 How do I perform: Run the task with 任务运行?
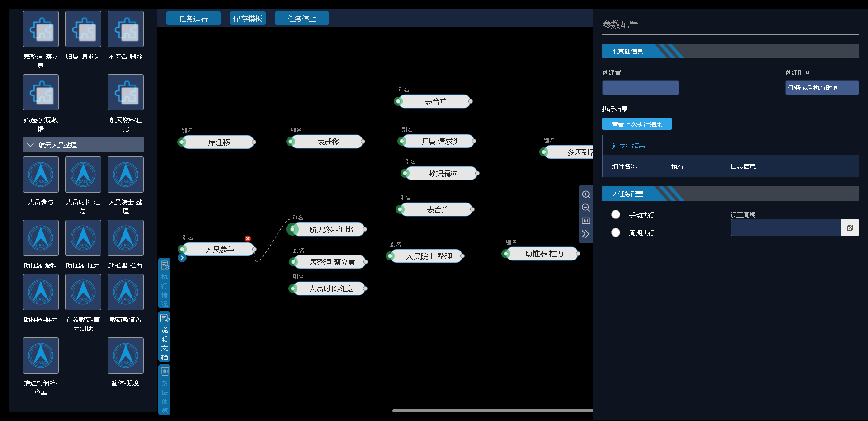[x=193, y=19]
